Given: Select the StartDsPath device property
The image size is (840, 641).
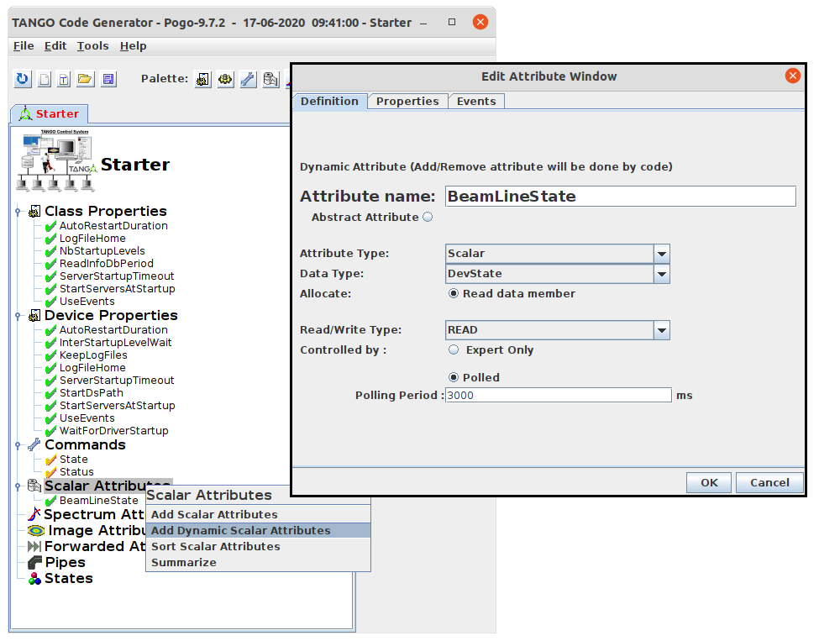Looking at the screenshot, I should pos(92,393).
